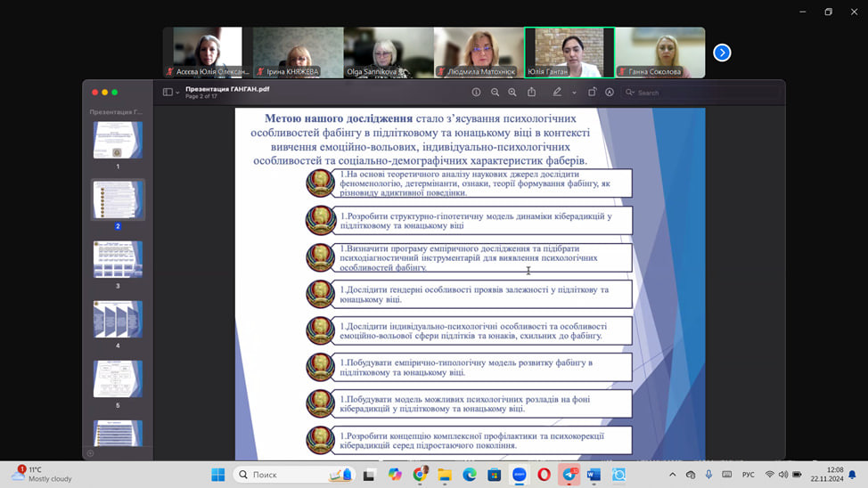
Task: Click the taskbar Поиск search box
Action: (294, 475)
